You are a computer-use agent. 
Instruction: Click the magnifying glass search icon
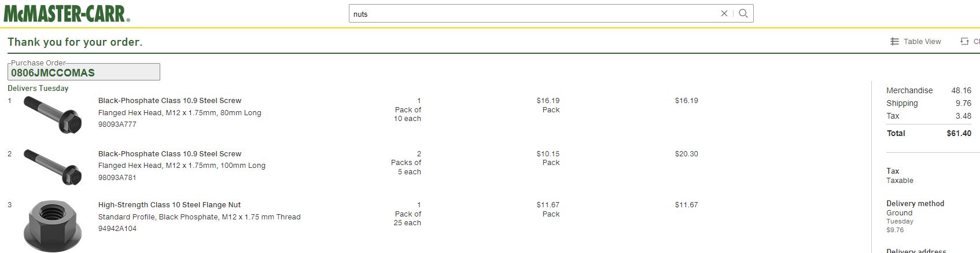pos(743,13)
